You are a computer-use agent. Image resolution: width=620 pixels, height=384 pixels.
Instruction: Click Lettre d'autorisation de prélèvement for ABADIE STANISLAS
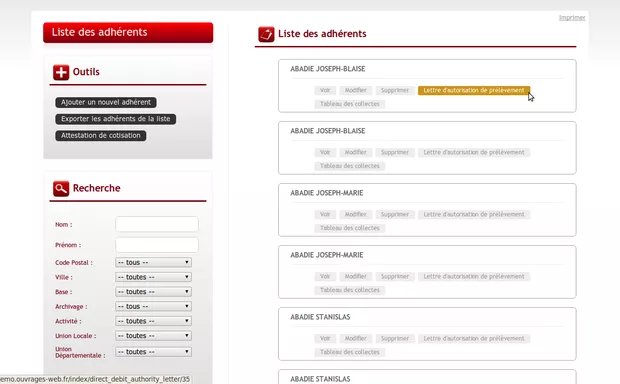pos(474,339)
